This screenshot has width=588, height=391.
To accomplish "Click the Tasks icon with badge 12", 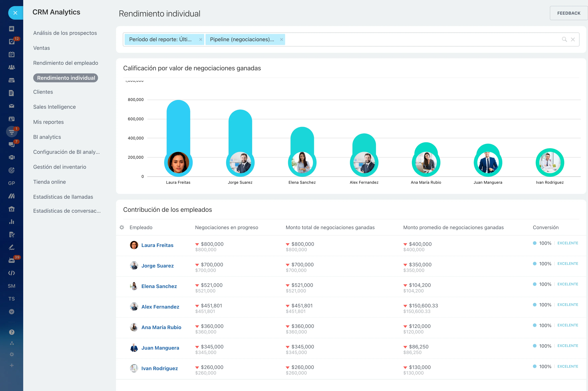I will 11,41.
